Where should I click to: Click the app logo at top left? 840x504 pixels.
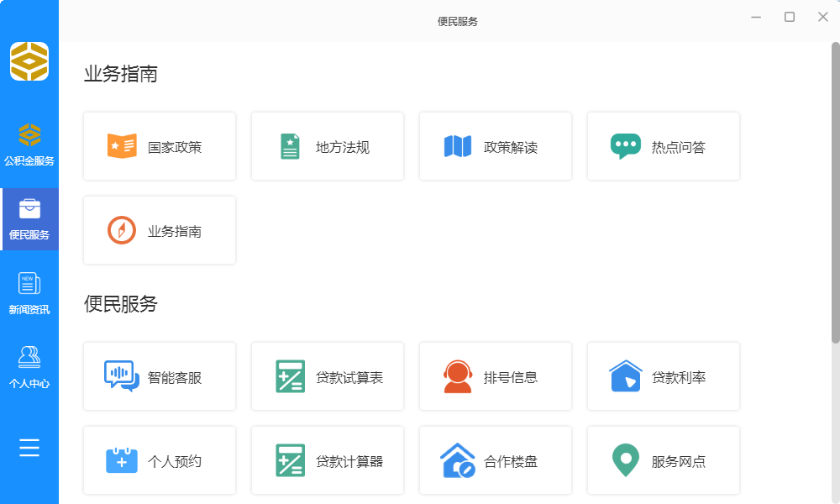(29, 61)
